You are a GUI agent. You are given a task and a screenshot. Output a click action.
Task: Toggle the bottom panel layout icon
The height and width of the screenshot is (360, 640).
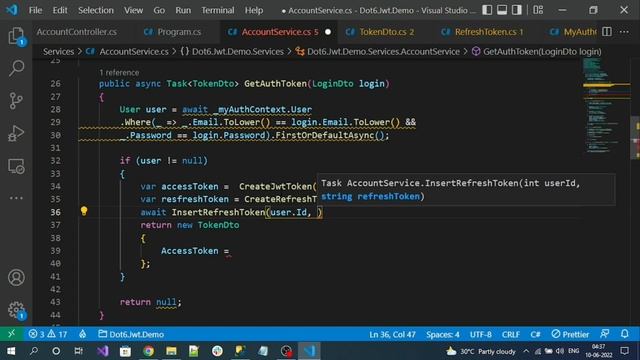click(x=502, y=10)
